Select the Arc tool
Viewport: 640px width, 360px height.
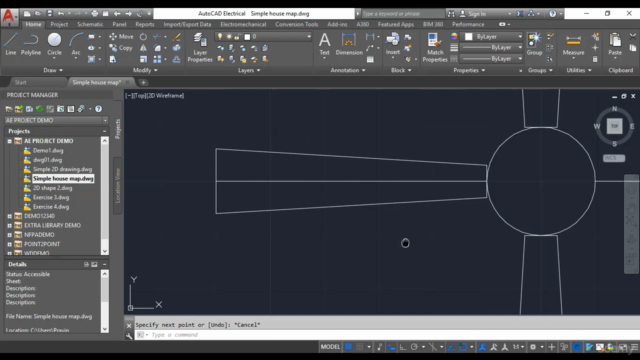[x=76, y=45]
